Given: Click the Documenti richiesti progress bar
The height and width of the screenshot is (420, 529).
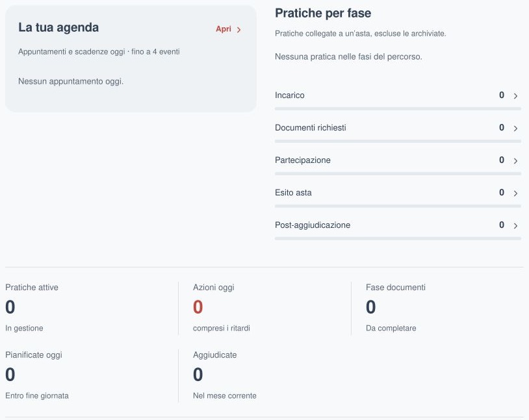Looking at the screenshot, I should pyautogui.click(x=398, y=141).
